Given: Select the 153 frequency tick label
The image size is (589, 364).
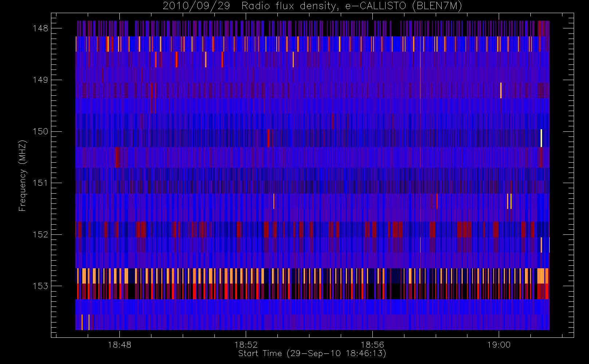Looking at the screenshot, I should (40, 286).
